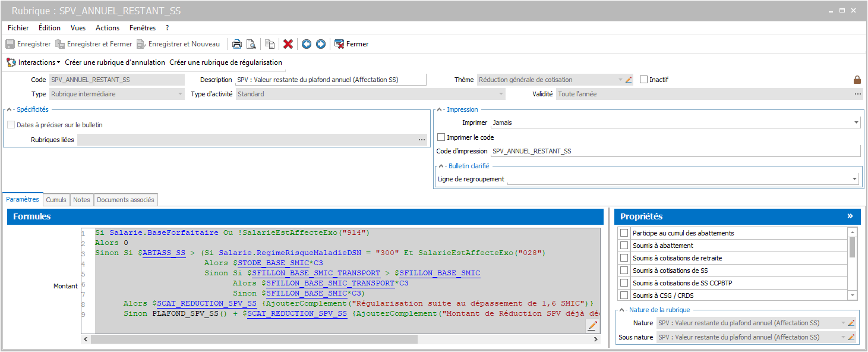
Task: Open the Thème dropdown
Action: click(x=621, y=80)
